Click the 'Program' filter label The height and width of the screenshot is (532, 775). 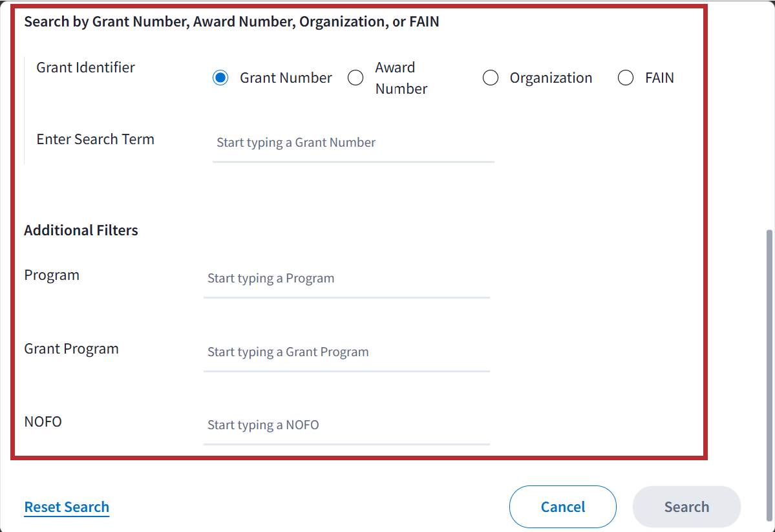pyautogui.click(x=52, y=275)
